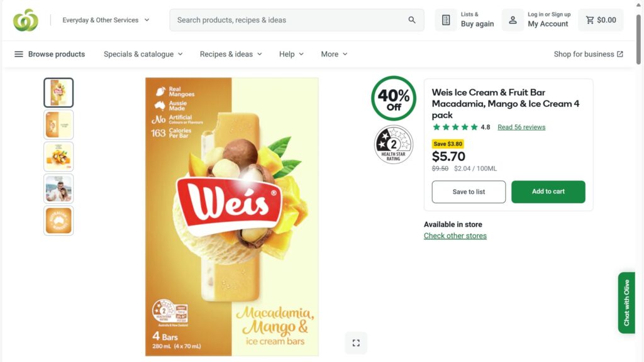Expand the Specials & catalogue menu
The height and width of the screenshot is (362, 644).
click(x=143, y=54)
